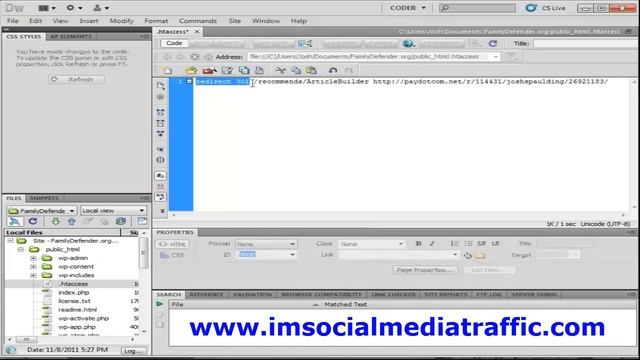Open the Window menu
640x360 pixels.
click(266, 21)
